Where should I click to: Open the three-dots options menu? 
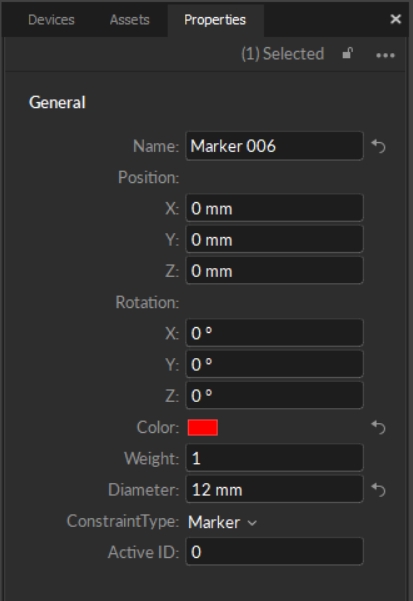tap(385, 56)
